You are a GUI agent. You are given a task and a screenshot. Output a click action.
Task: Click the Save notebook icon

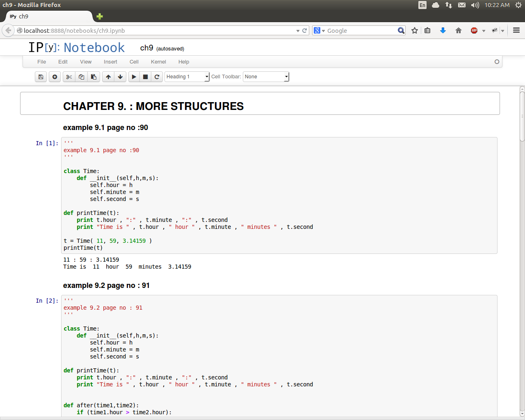point(41,77)
